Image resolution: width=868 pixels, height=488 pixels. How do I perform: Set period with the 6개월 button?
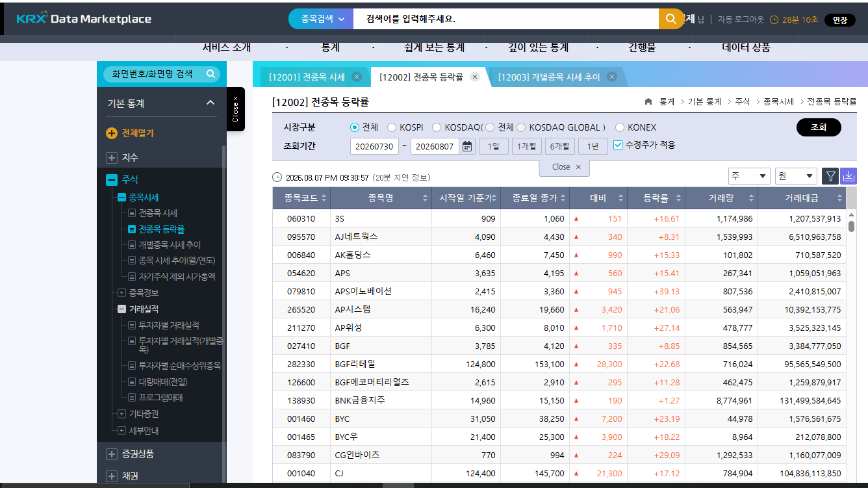(560, 146)
